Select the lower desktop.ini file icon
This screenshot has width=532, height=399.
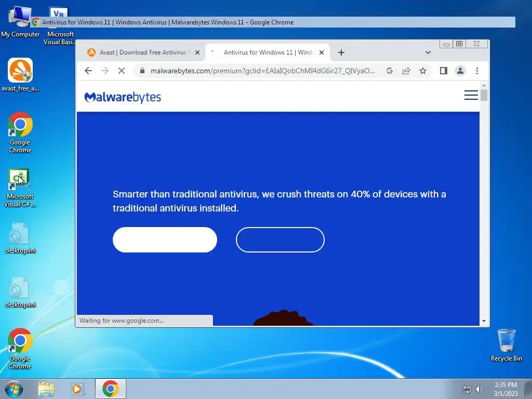20,292
